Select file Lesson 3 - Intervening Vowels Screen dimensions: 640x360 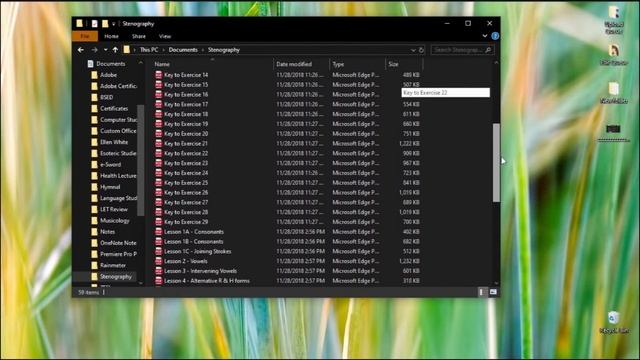(x=200, y=271)
